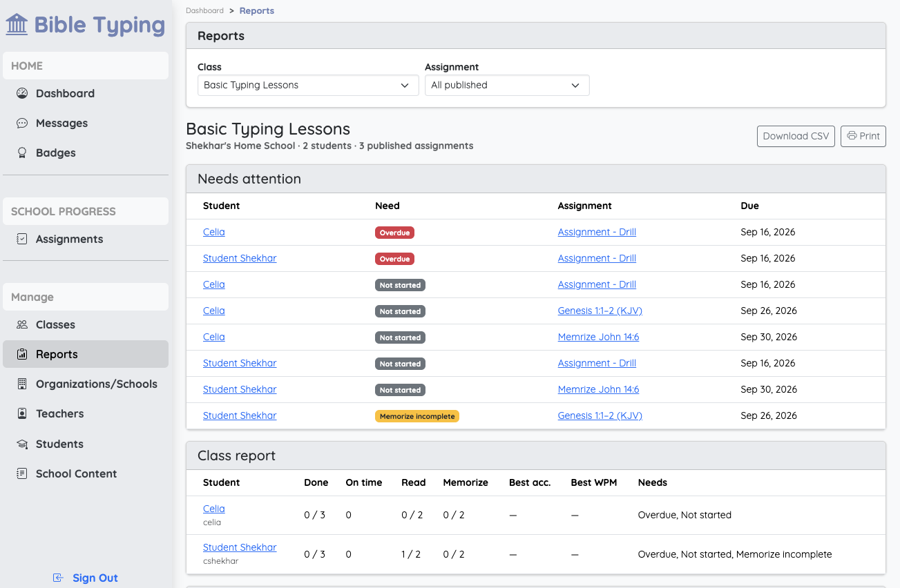Click the Badges award icon

(x=22, y=153)
